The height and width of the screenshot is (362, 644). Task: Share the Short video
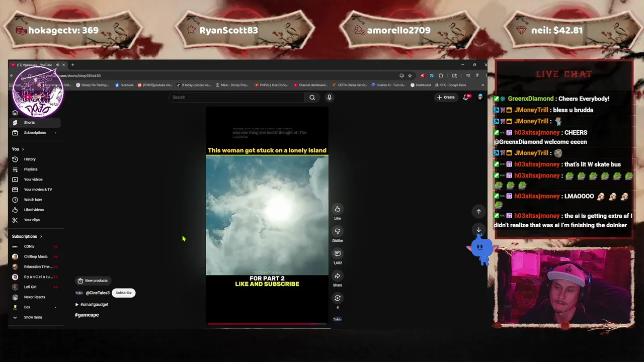pos(338,276)
